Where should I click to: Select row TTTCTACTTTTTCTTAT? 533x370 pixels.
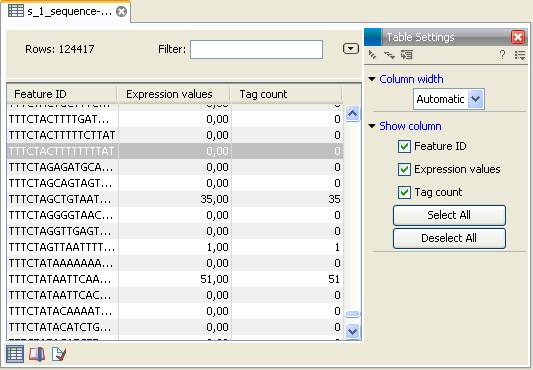click(175, 135)
